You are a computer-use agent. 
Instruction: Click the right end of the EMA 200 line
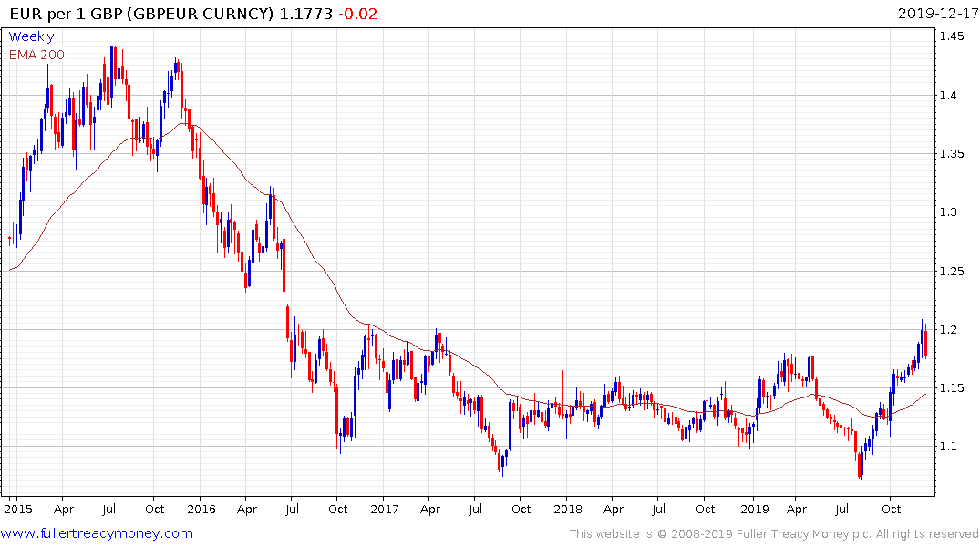coord(925,395)
